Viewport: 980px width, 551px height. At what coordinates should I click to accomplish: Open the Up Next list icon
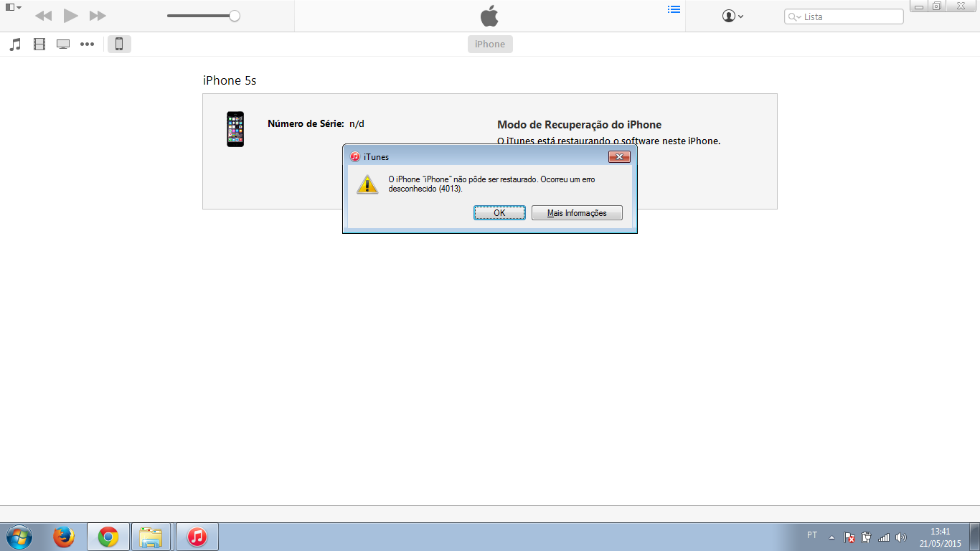pyautogui.click(x=674, y=10)
